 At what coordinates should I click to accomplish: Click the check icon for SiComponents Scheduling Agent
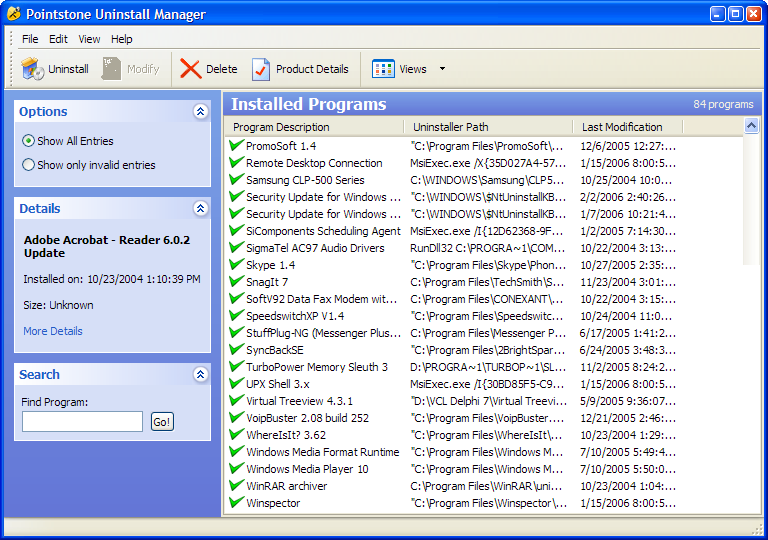[x=237, y=230]
